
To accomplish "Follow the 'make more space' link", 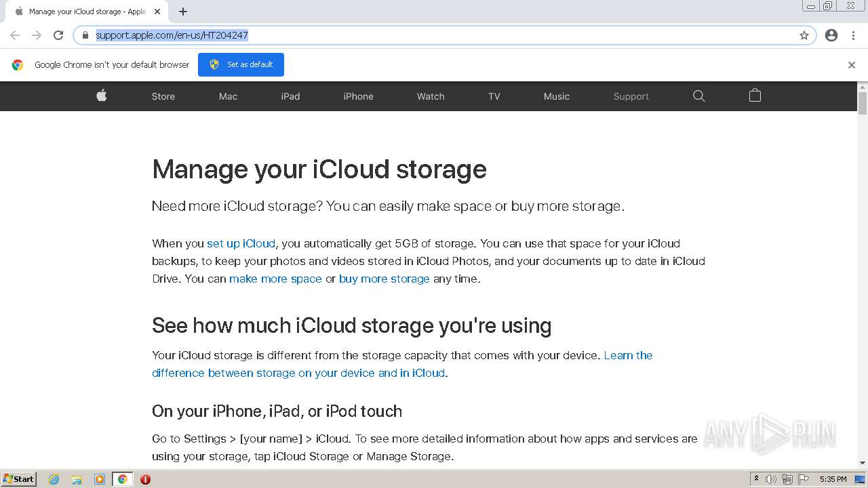I will pos(275,279).
